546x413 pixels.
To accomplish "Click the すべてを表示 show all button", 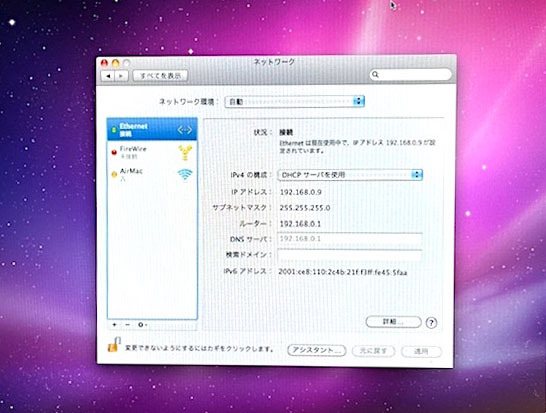I will coord(160,76).
